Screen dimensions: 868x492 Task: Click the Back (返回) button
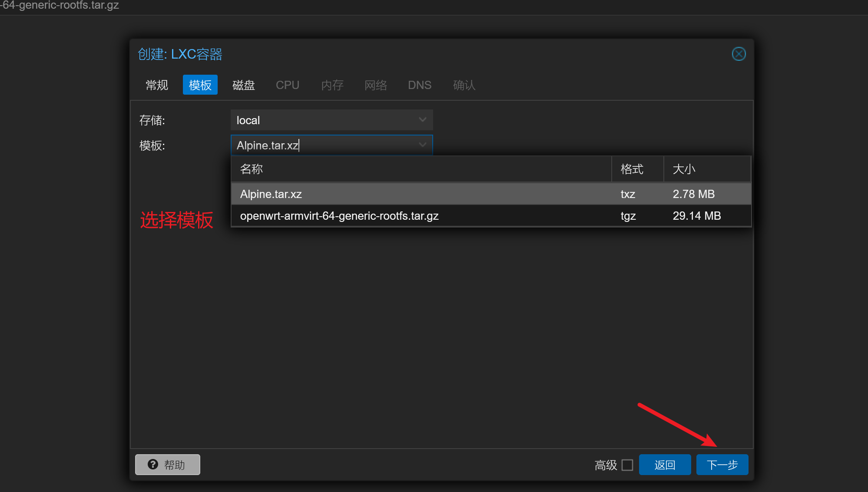coord(665,465)
